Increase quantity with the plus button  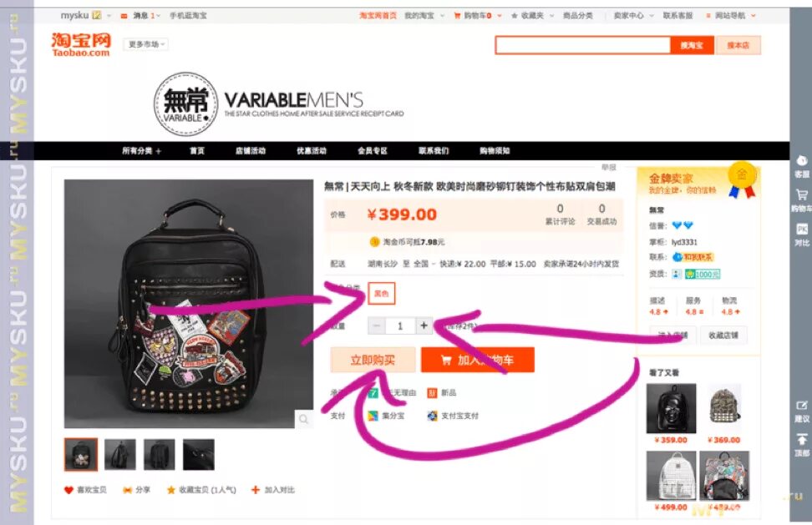click(424, 326)
